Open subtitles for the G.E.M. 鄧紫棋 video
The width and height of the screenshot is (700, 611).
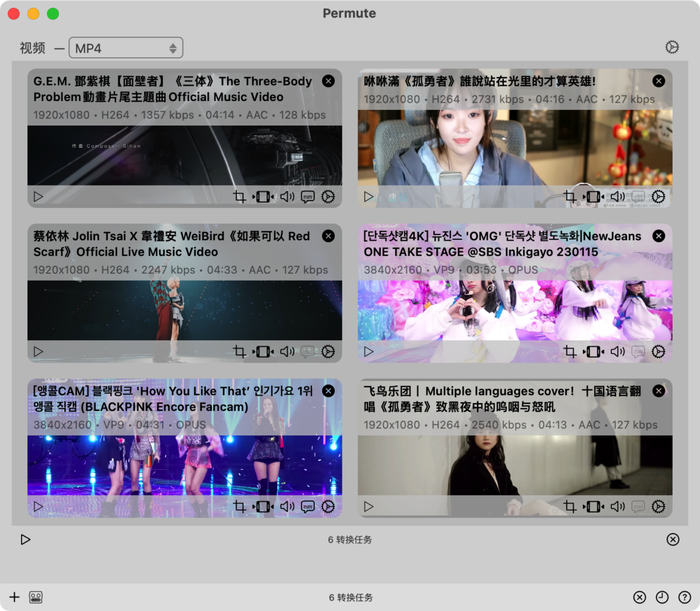point(307,197)
